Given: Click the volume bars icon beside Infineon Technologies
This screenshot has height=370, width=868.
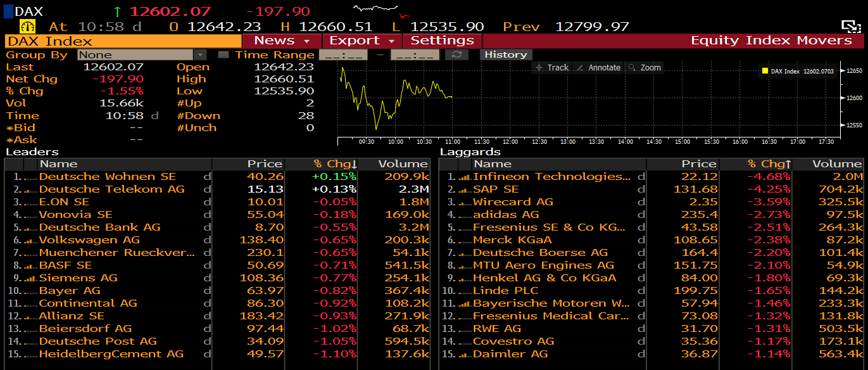Looking at the screenshot, I should (x=465, y=177).
